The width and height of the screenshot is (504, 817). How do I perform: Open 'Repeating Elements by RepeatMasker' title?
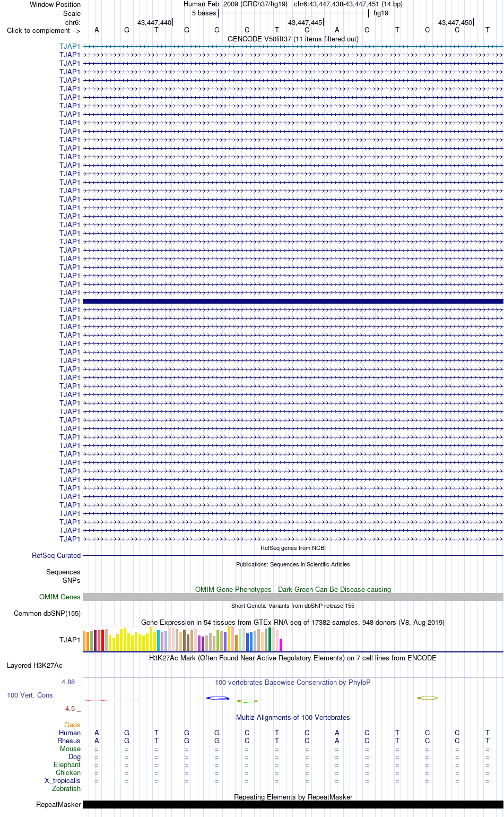coord(293,797)
